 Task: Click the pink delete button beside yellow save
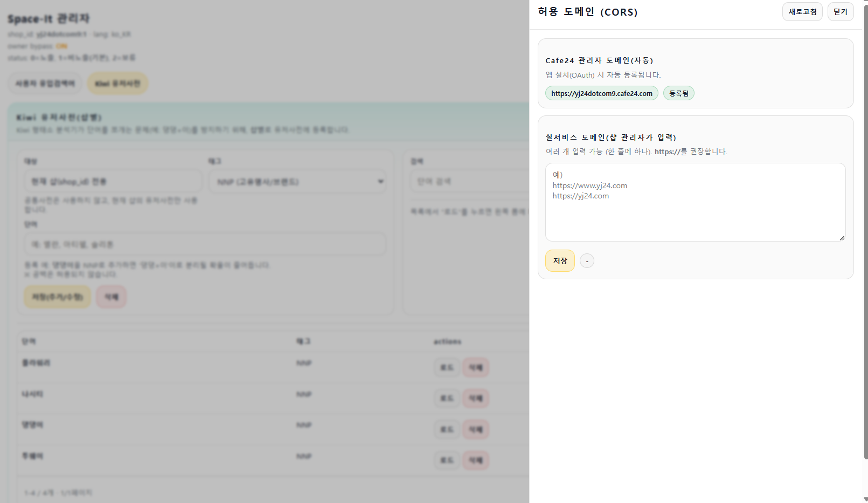(x=111, y=297)
